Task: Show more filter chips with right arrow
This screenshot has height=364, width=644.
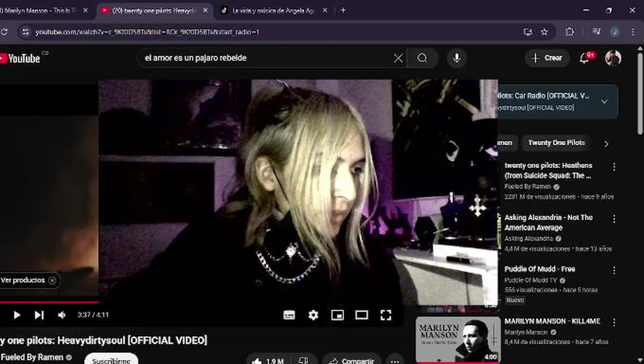Action: (606, 144)
